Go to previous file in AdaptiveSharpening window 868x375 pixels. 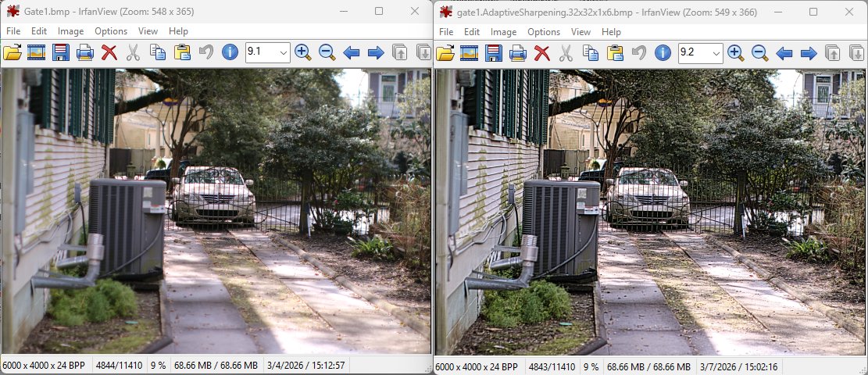(784, 53)
